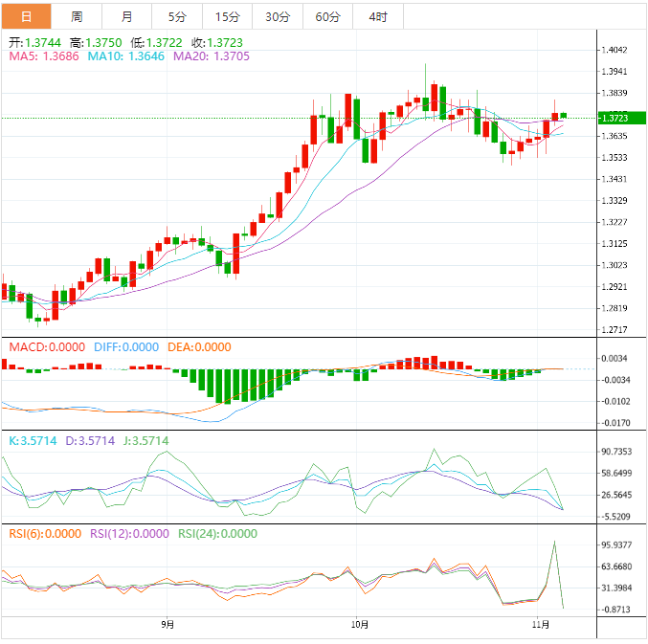Click the current price tag 1.3723

613,118
